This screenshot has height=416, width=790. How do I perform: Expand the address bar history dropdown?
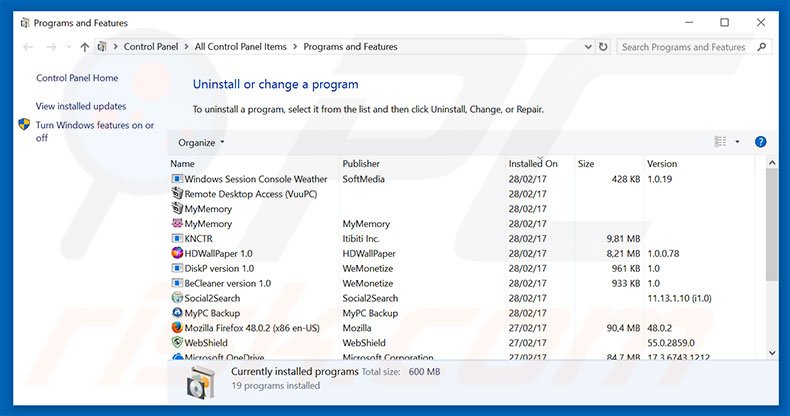point(588,47)
